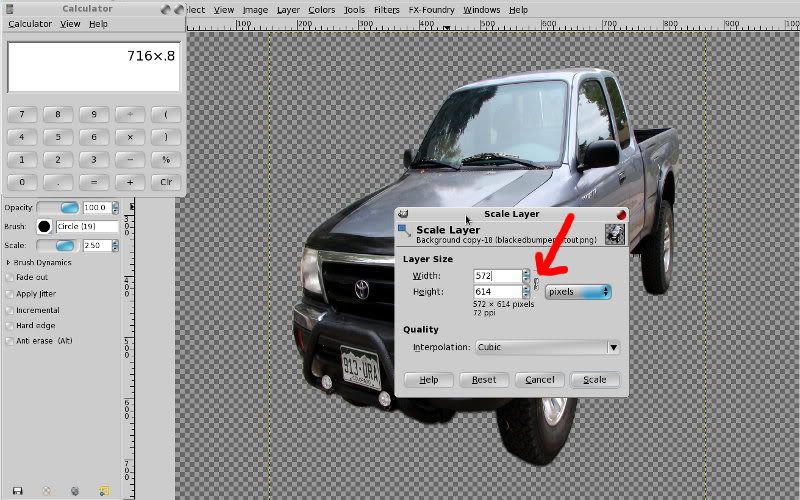Click the delete tool options icon
This screenshot has width=800, height=500.
pyautogui.click(x=75, y=491)
